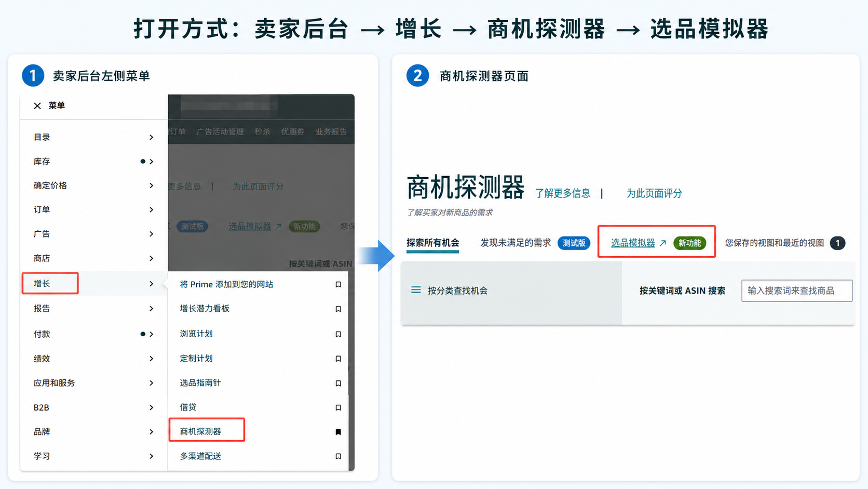Open 借贷 submenu item

tap(188, 407)
